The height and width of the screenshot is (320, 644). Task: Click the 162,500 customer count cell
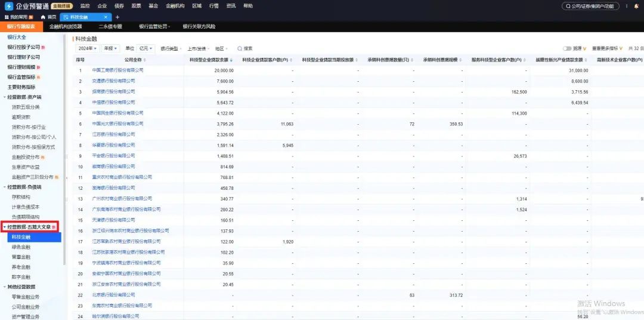(x=519, y=92)
